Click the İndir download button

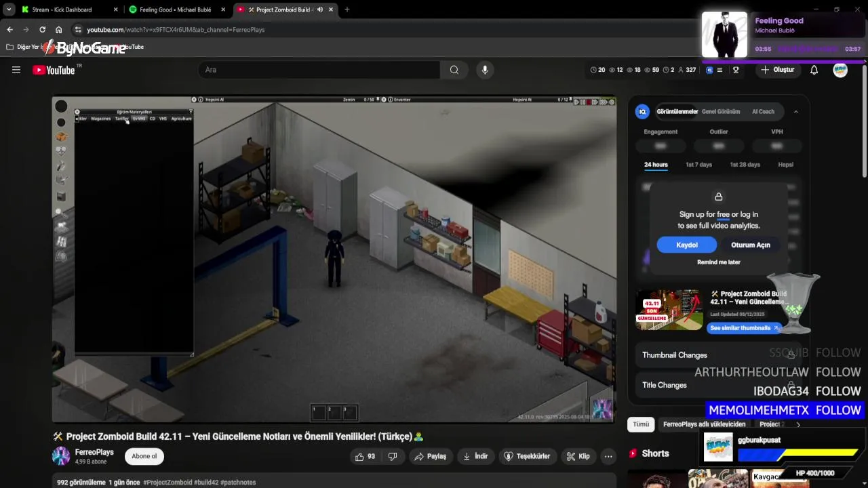pos(475,456)
